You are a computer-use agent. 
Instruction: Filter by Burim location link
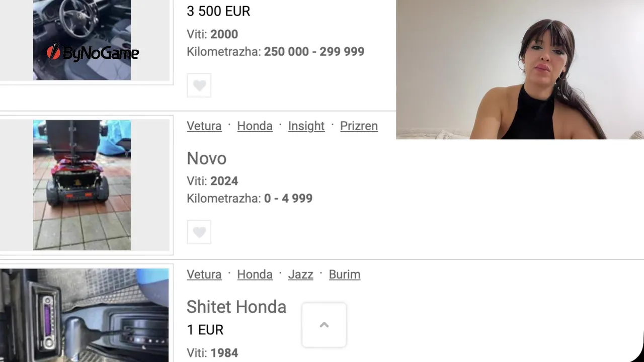tap(345, 274)
